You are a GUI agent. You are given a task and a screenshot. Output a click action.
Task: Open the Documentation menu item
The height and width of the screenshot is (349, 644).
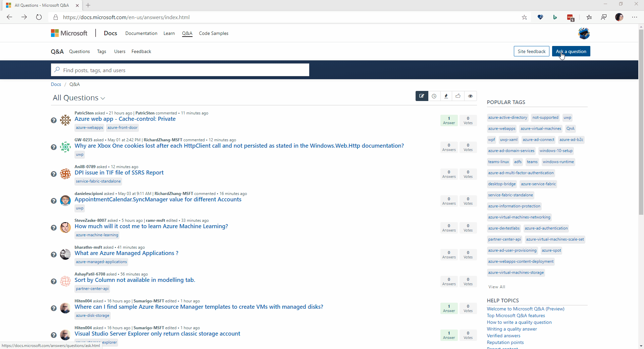141,33
